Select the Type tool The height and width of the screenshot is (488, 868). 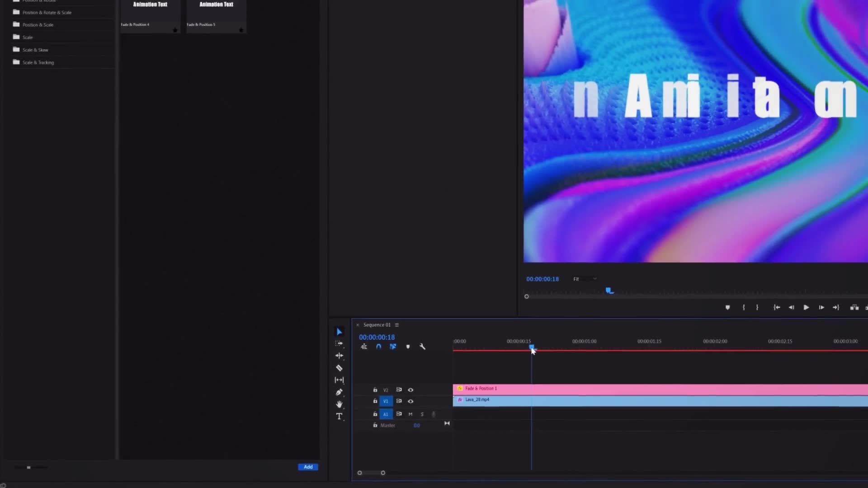tap(339, 417)
